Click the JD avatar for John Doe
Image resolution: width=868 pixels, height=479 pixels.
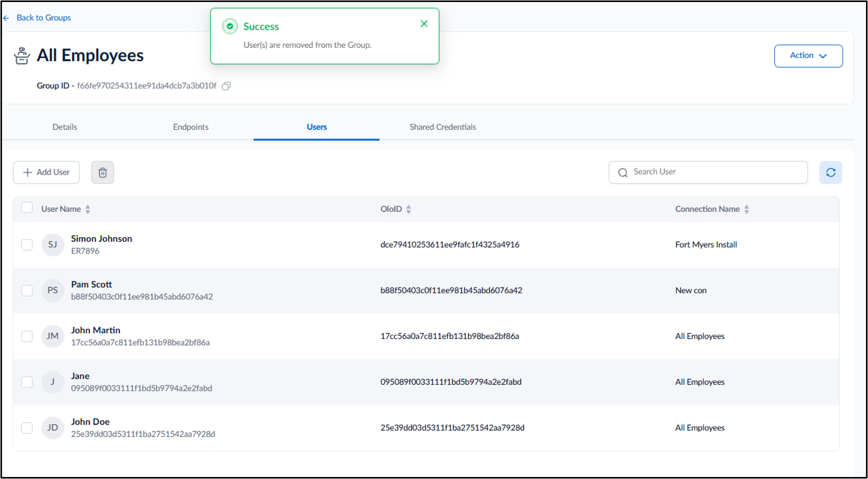pos(52,428)
